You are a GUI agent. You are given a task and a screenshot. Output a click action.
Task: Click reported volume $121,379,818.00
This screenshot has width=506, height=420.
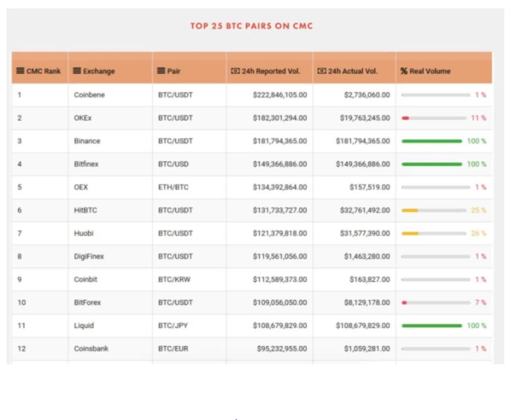280,233
